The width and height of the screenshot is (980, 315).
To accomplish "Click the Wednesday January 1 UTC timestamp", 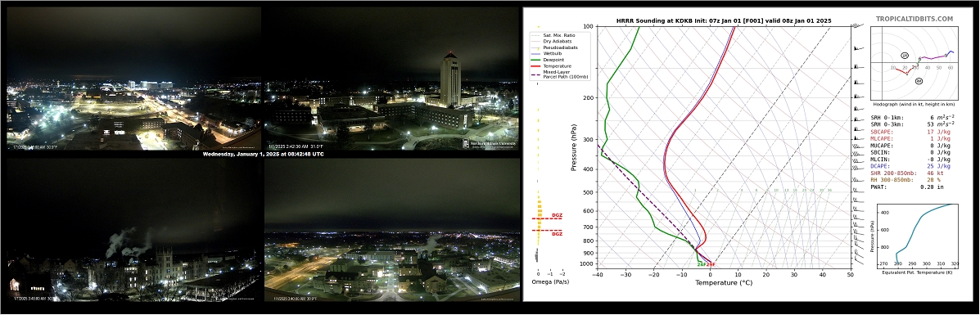I will (263, 154).
